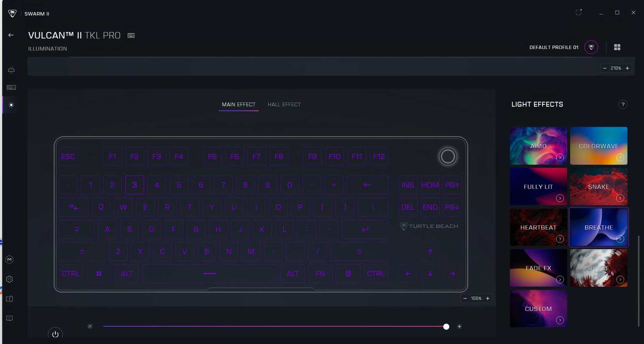Select the FN key on keyboard
The image size is (644, 344).
[x=320, y=274]
